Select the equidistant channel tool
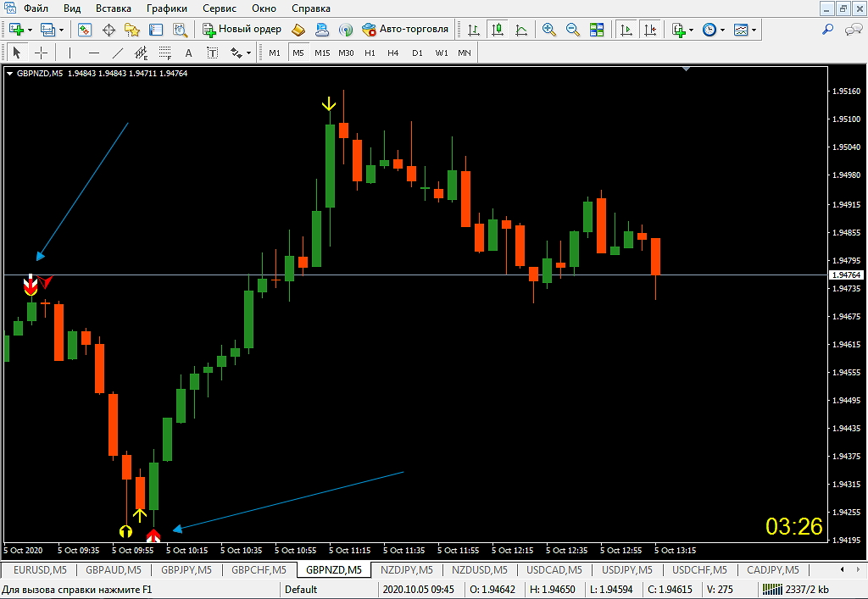 (x=142, y=53)
